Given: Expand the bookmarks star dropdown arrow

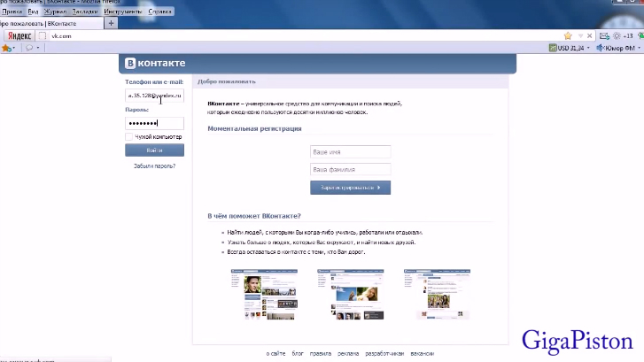Looking at the screenshot, I should (x=14, y=48).
